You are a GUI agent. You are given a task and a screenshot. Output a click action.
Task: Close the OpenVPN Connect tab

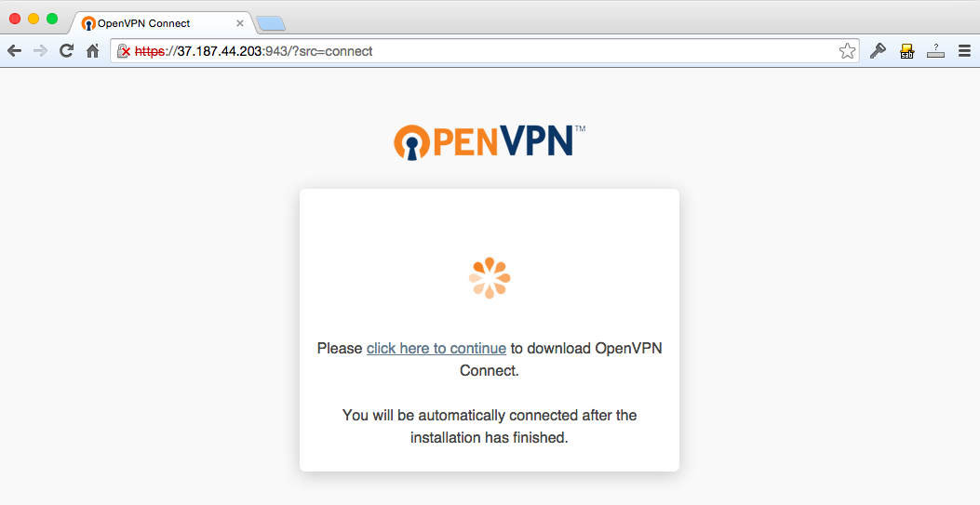click(x=240, y=23)
